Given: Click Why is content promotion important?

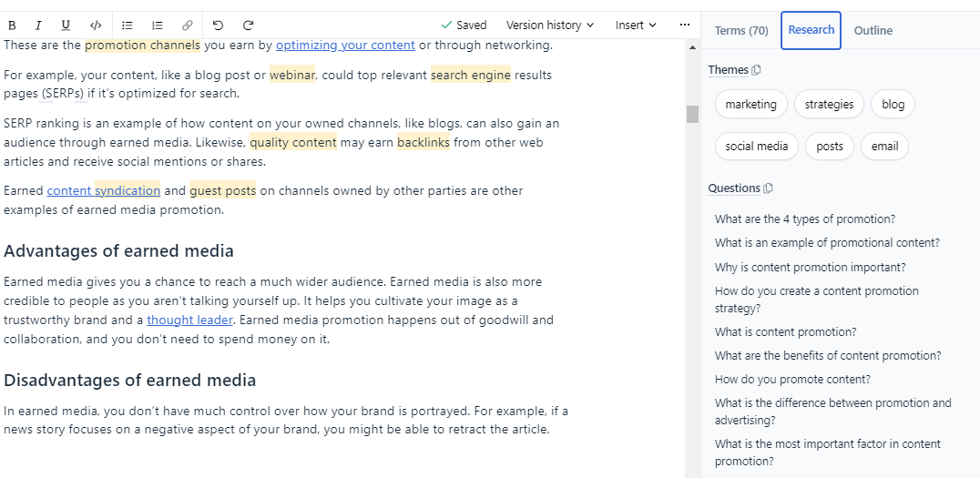Looking at the screenshot, I should tap(810, 268).
